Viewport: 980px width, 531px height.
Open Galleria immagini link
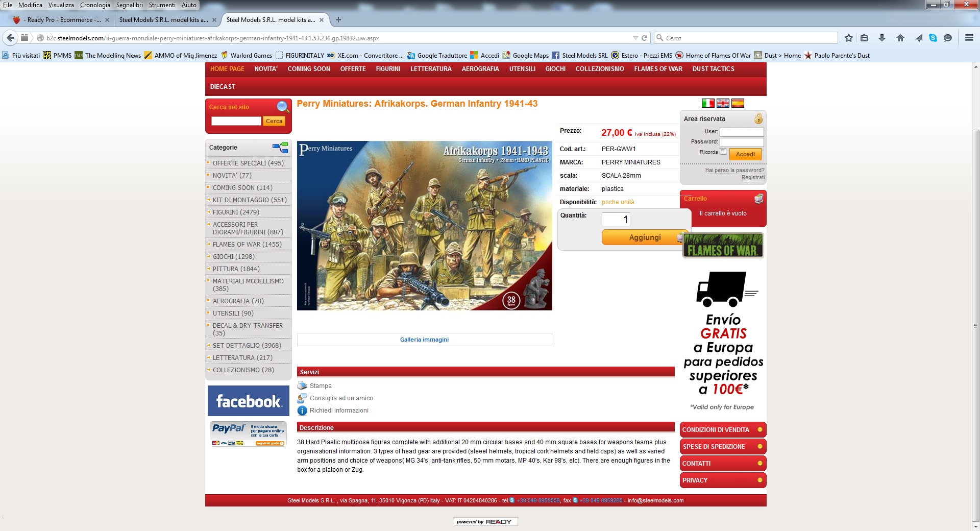[x=424, y=340]
